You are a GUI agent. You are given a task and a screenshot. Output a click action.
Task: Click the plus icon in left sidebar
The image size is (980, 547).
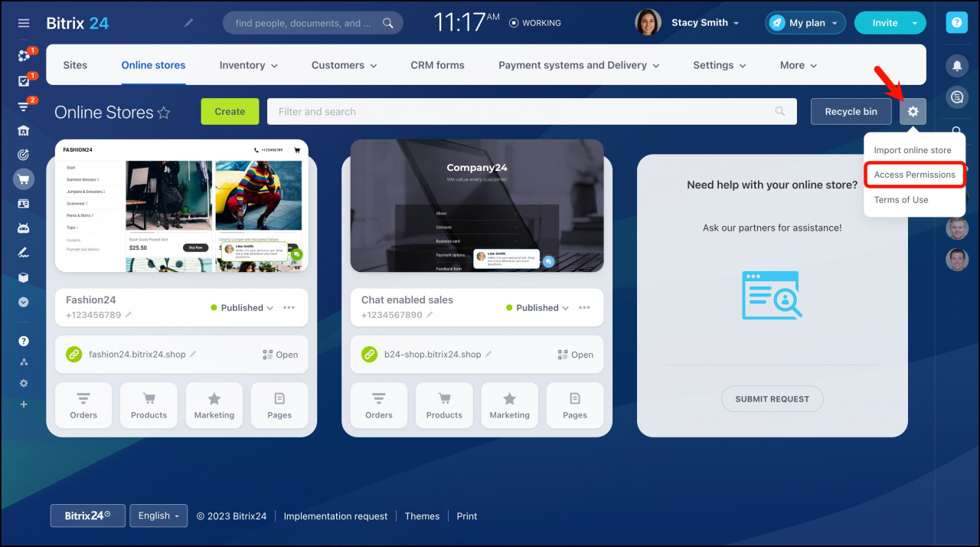point(24,404)
